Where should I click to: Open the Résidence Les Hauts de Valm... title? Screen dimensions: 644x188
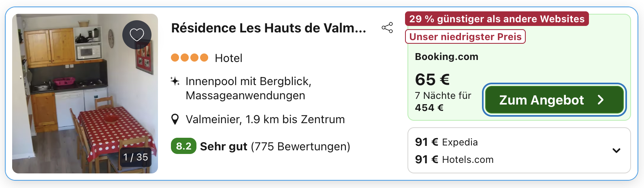pos(269,28)
